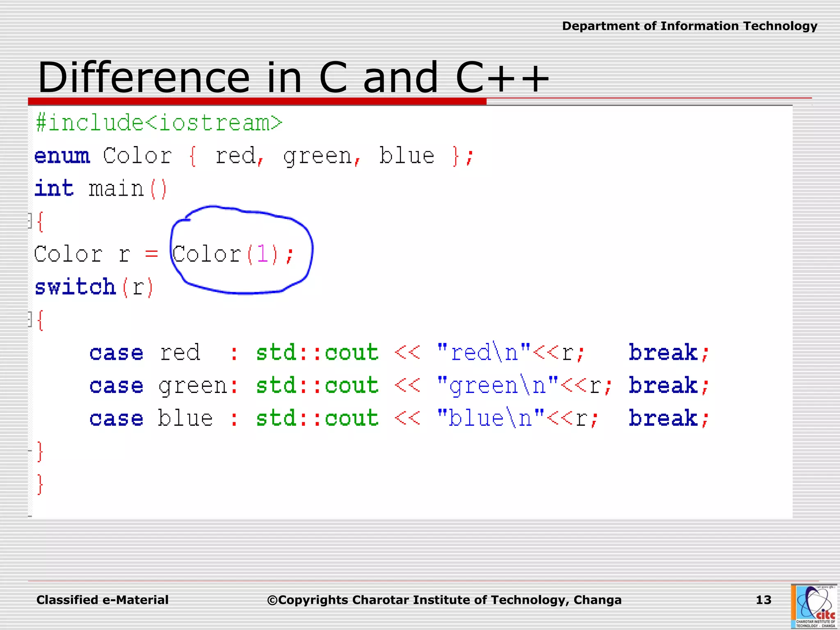Click the CITC institute logo
840x630 pixels.
coord(814,607)
